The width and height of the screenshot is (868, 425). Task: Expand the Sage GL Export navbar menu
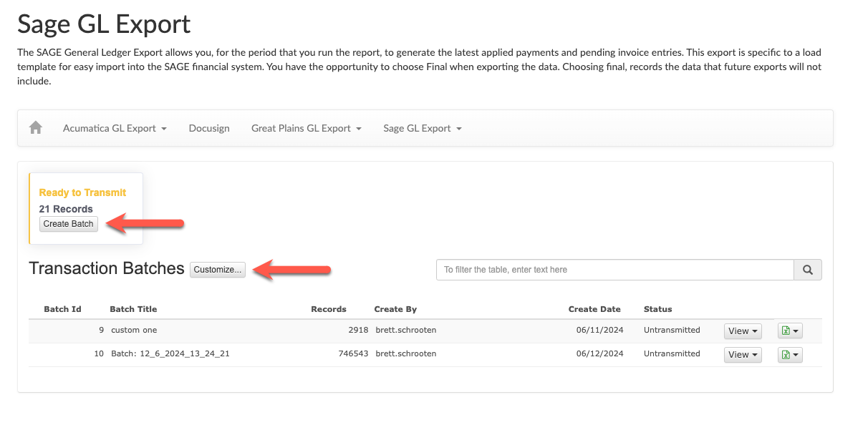tap(423, 128)
